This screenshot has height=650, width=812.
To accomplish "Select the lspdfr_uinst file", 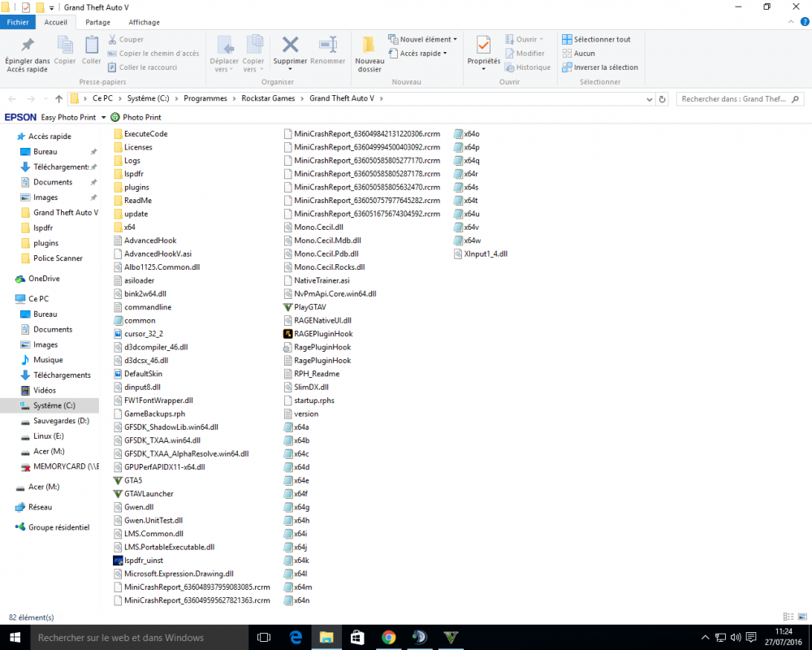I will coord(138,561).
